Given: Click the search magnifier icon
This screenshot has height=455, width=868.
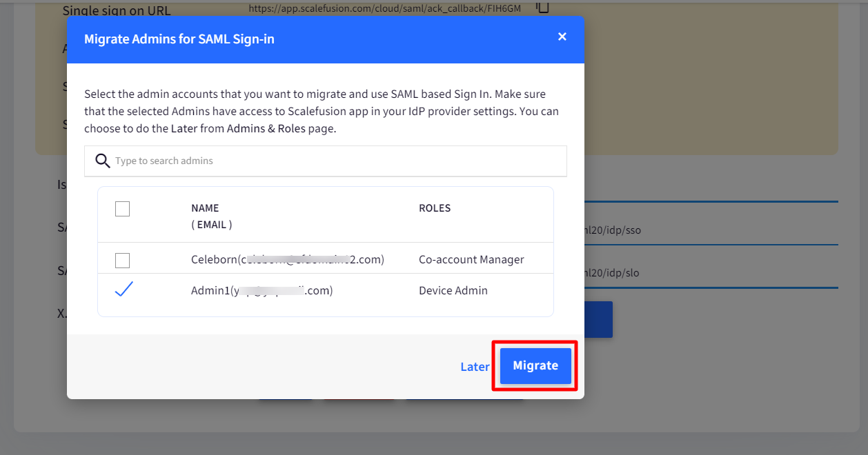Looking at the screenshot, I should coord(103,161).
